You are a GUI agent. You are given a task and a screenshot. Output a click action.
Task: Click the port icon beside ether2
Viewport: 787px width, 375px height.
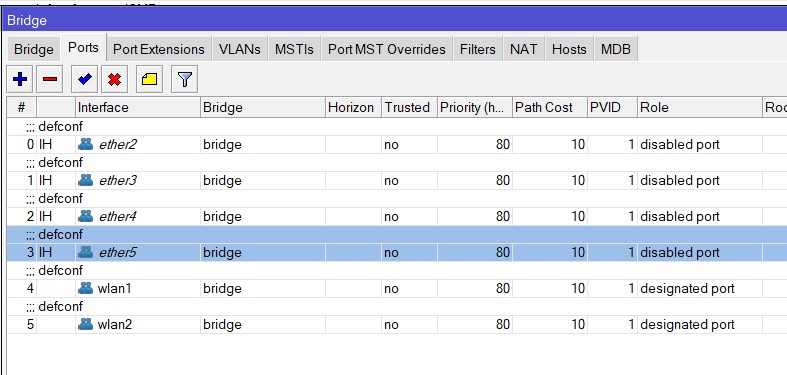coord(86,145)
